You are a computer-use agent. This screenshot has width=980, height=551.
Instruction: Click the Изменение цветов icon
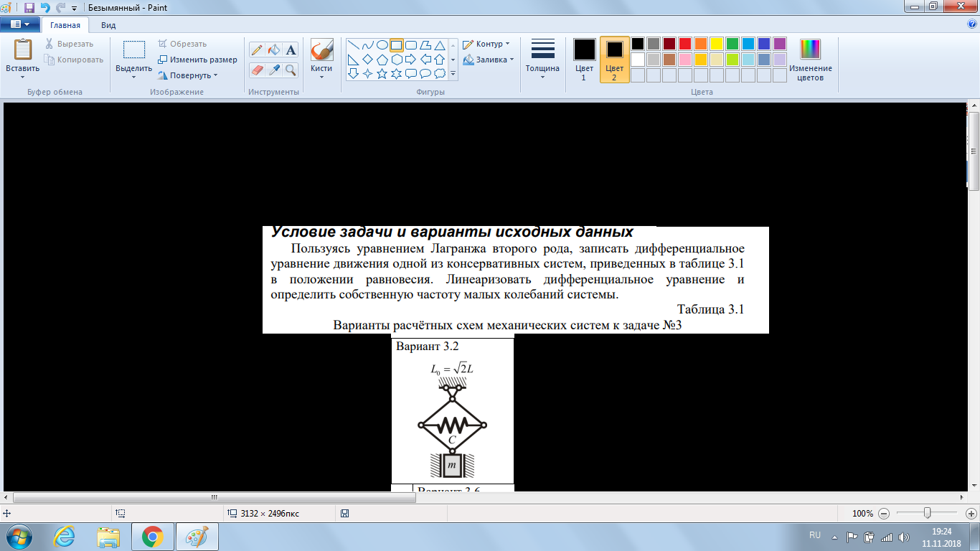tap(810, 59)
